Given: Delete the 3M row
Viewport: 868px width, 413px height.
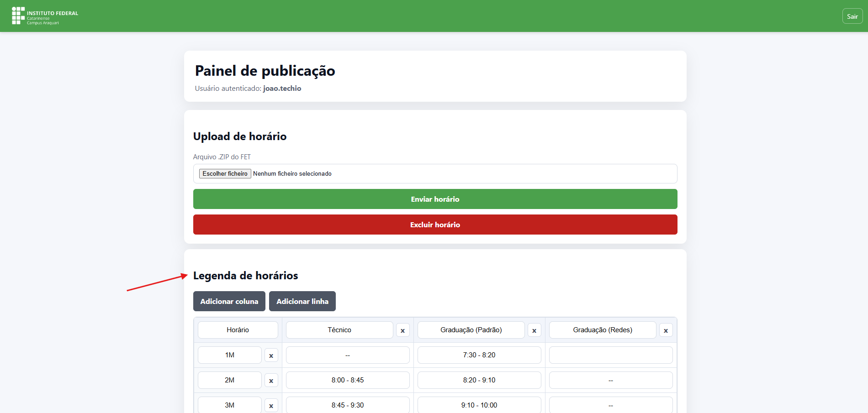Looking at the screenshot, I should click(x=271, y=405).
